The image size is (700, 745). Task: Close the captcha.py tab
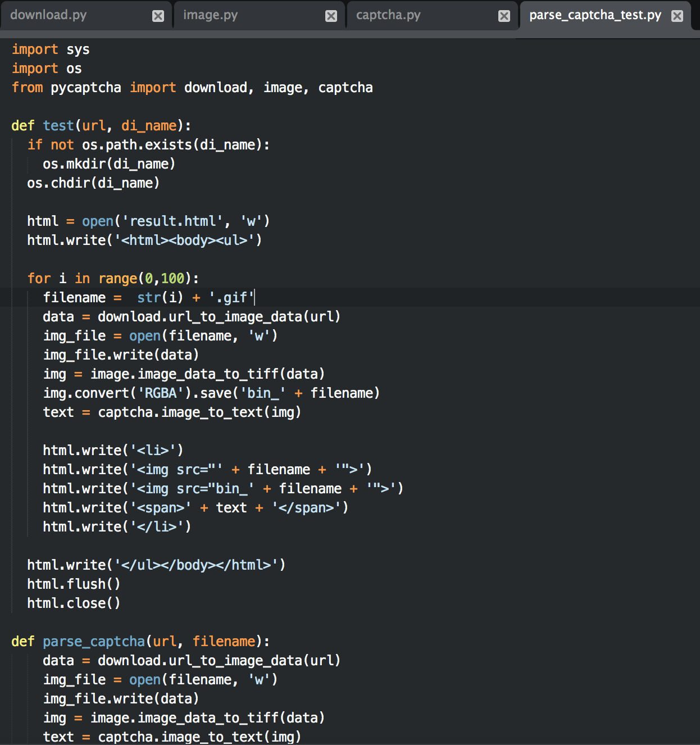[504, 16]
